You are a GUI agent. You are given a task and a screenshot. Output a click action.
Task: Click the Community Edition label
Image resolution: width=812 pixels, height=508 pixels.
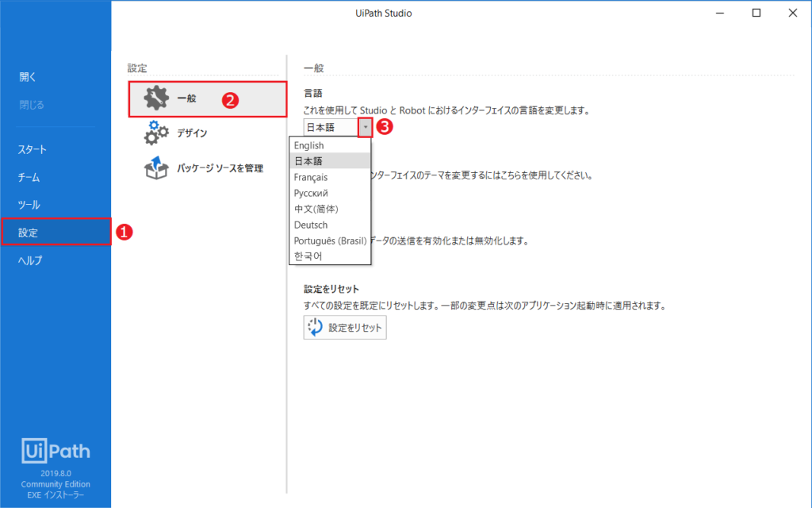[56, 484]
